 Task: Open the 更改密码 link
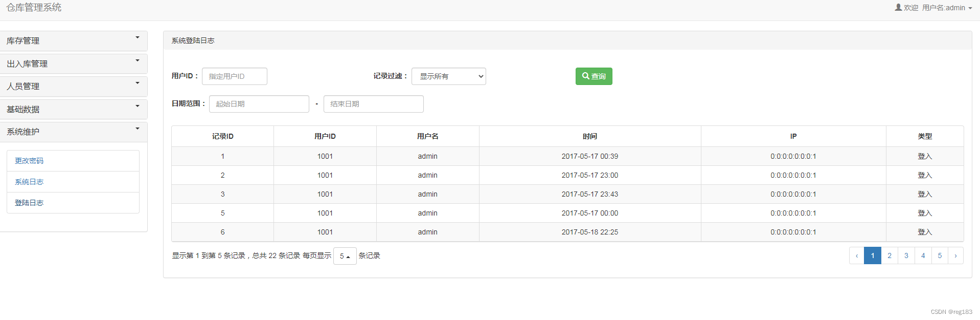pyautogui.click(x=29, y=161)
